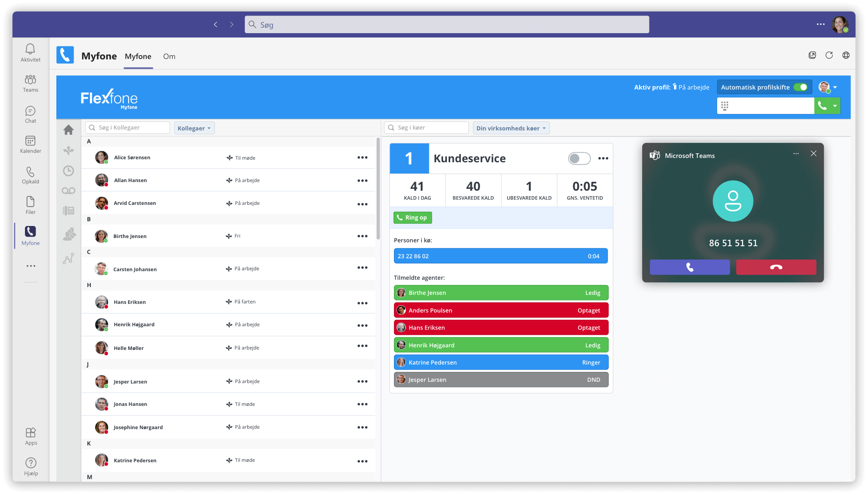Expand Din virksomheds køer dropdown
The width and height of the screenshot is (868, 495).
coord(511,128)
